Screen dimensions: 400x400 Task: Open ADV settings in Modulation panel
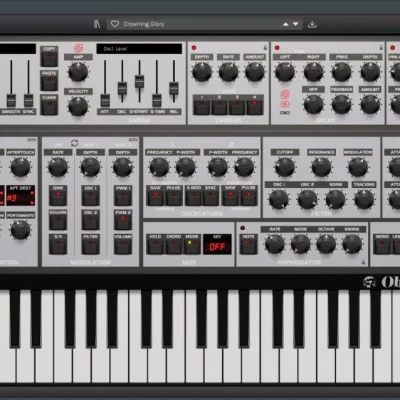[133, 140]
